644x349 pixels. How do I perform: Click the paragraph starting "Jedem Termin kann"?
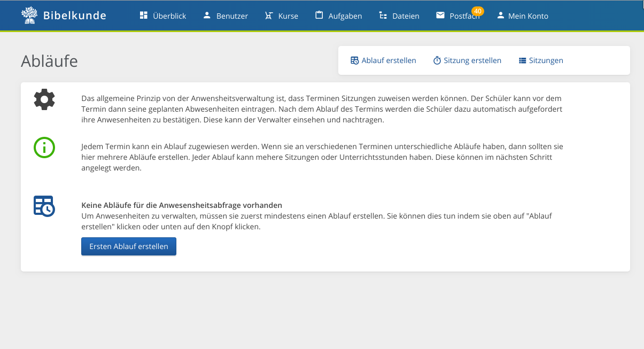pyautogui.click(x=322, y=157)
